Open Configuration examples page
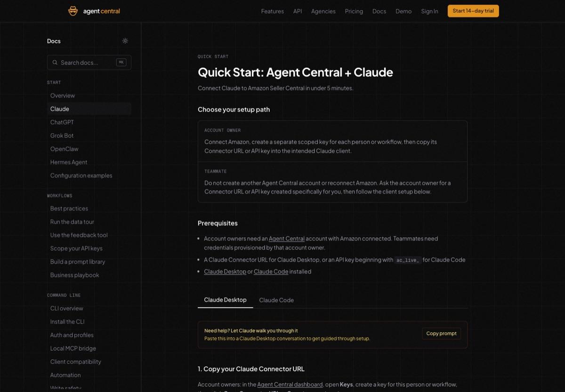Screen dimensions: 565x392 [x=89, y=176]
